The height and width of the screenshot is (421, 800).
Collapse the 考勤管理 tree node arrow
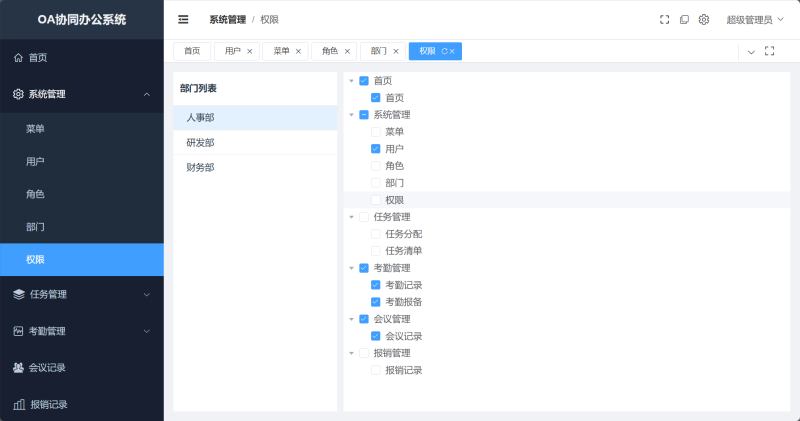[352, 268]
